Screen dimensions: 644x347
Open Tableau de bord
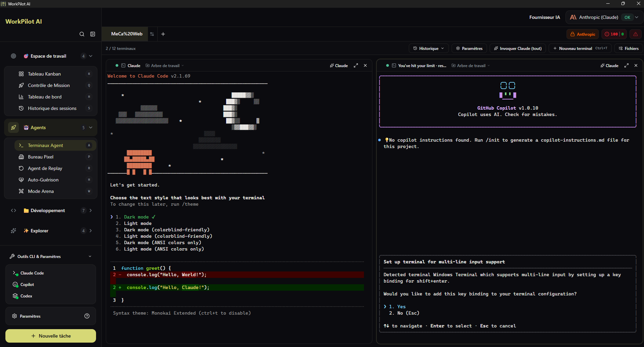(55, 97)
